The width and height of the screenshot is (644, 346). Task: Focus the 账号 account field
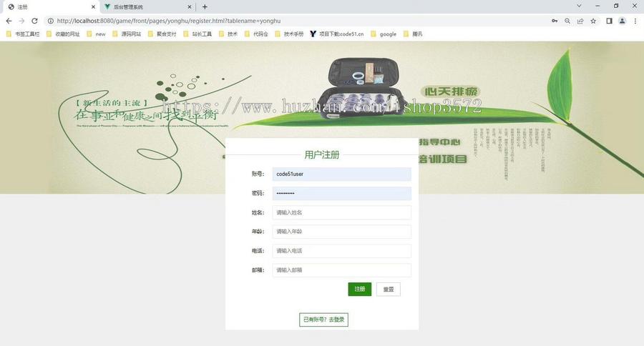pos(342,174)
